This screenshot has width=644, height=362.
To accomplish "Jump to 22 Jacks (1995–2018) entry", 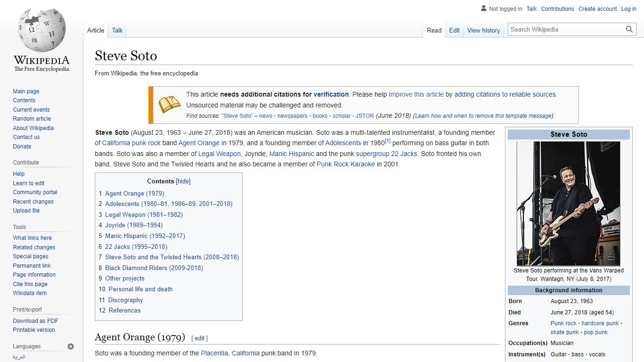I will 136,247.
